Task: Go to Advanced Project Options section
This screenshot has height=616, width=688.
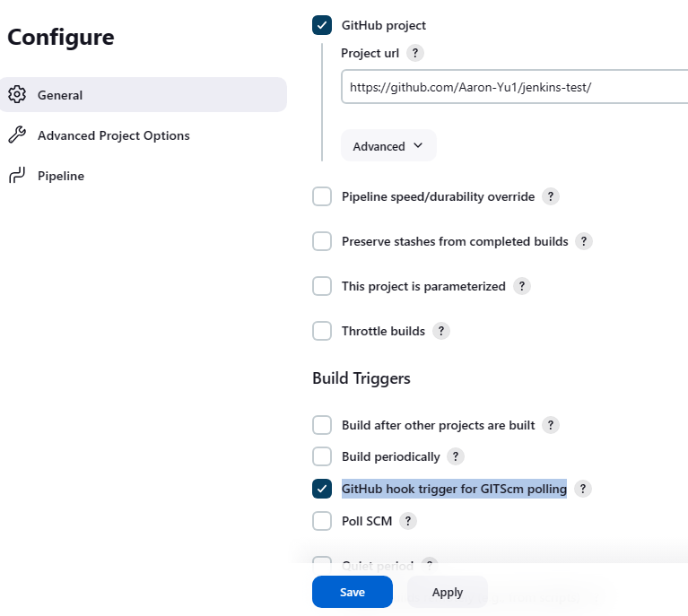Action: tap(113, 135)
